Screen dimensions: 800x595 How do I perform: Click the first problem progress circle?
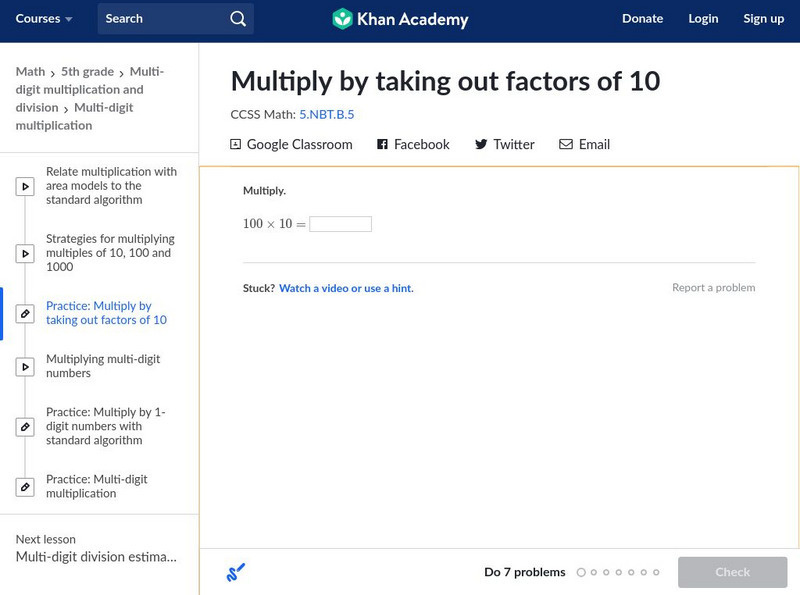[x=581, y=573]
